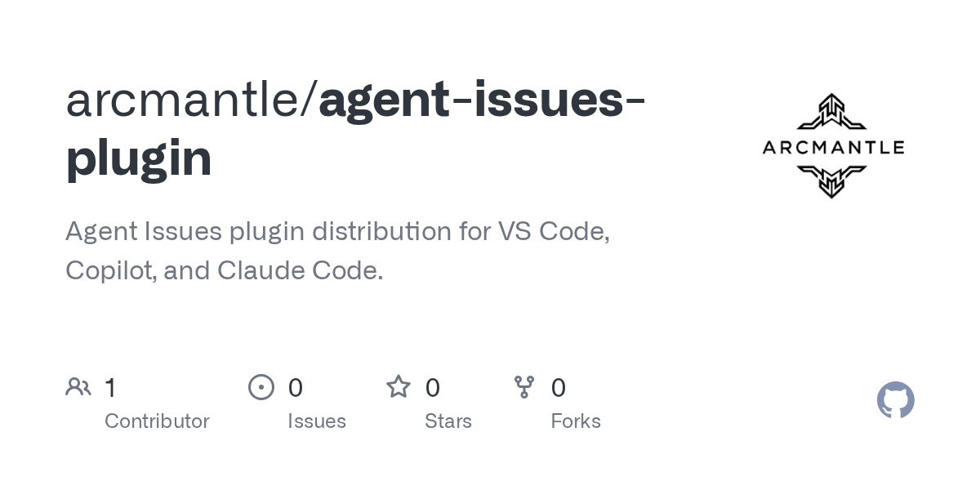Click the Contributor people icon
Screen dimensions: 980x490
(78, 386)
